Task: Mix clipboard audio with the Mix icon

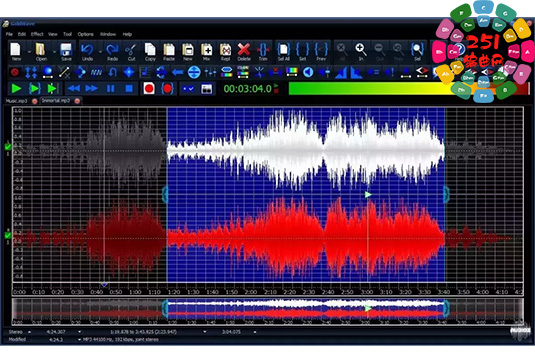Action: (206, 52)
